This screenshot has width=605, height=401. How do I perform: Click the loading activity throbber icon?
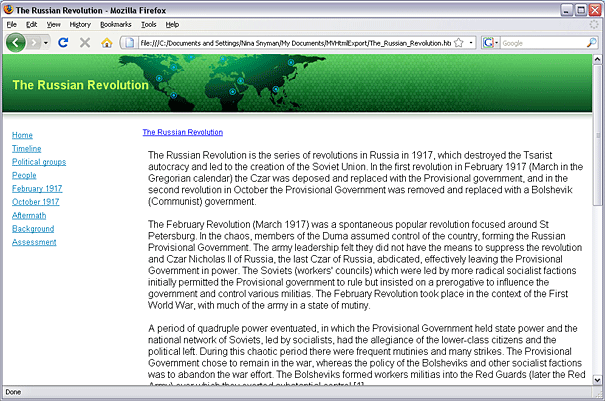(594, 24)
